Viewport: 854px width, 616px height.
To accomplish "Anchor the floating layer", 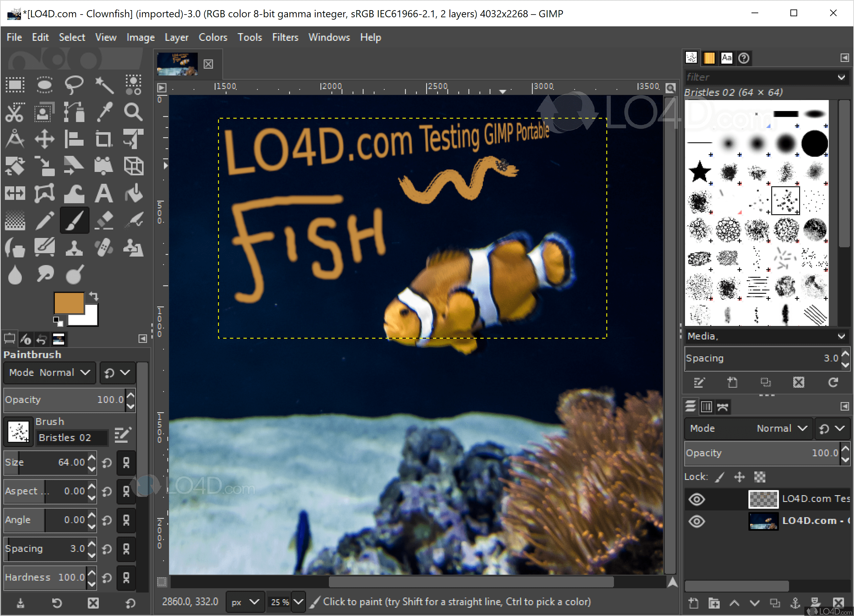I will tap(795, 603).
